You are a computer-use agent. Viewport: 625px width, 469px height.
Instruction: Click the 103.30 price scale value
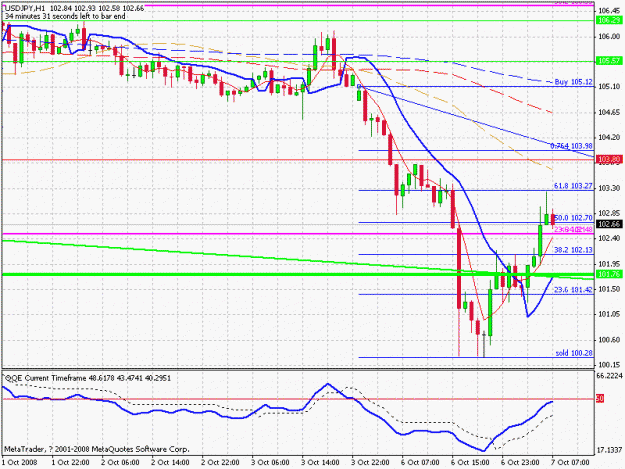pos(609,188)
